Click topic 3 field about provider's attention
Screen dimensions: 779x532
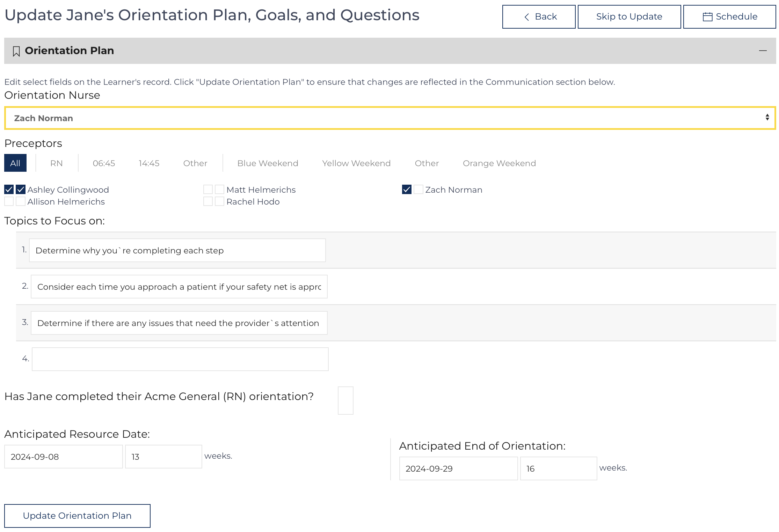point(179,323)
